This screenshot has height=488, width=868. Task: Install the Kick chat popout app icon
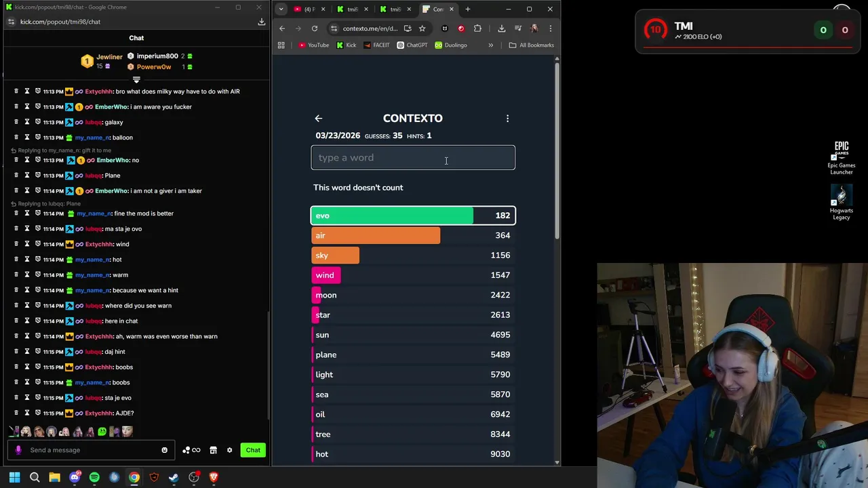coord(261,22)
